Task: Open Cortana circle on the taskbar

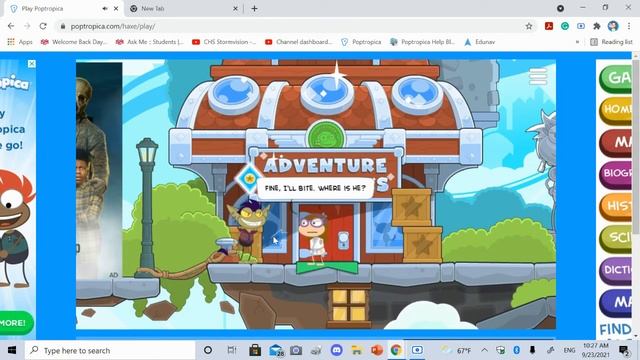Action: point(208,350)
